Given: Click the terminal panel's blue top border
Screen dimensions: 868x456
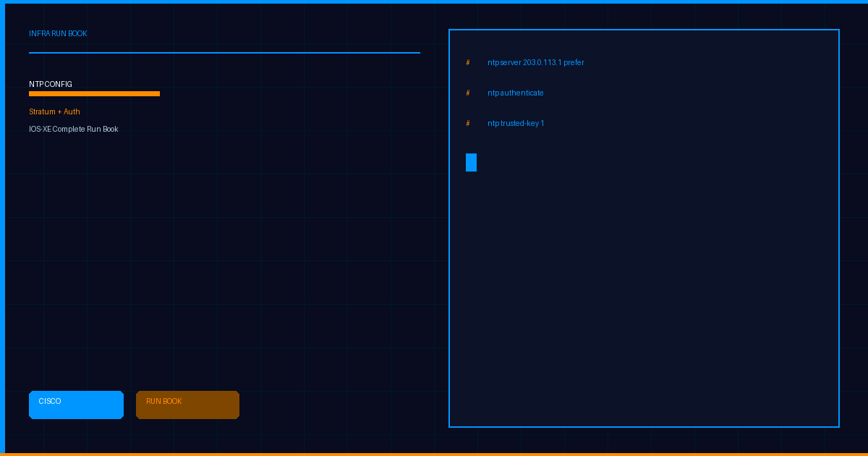Looking at the screenshot, I should pyautogui.click(x=644, y=30).
